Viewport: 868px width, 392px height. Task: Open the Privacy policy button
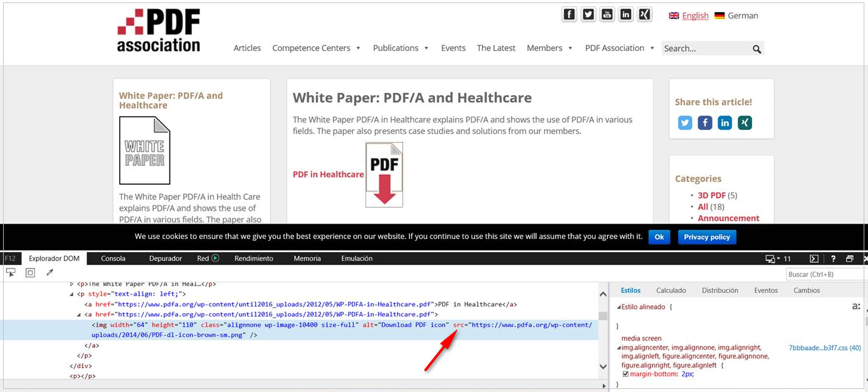point(706,237)
